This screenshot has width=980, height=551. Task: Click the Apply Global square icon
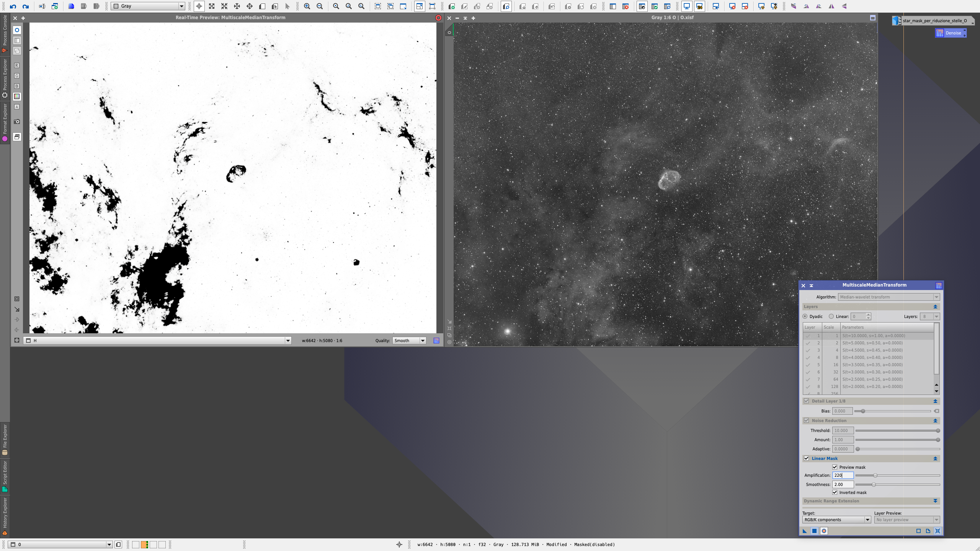814,531
